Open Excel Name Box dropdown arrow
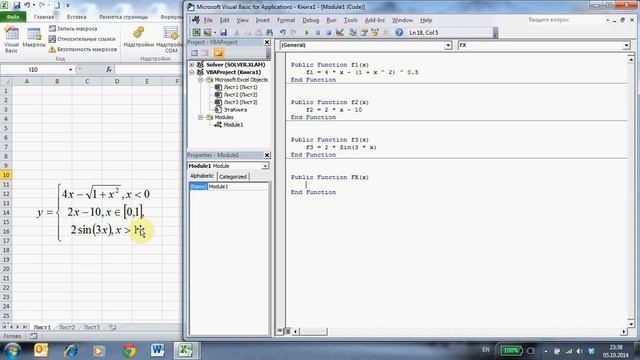 70,69
